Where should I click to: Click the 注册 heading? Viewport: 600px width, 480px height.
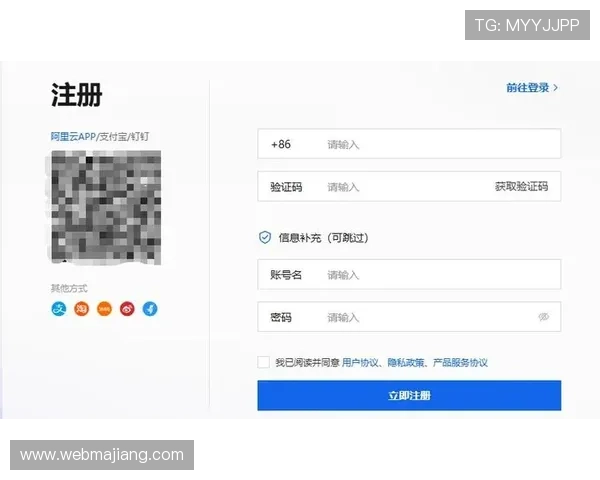pyautogui.click(x=77, y=94)
